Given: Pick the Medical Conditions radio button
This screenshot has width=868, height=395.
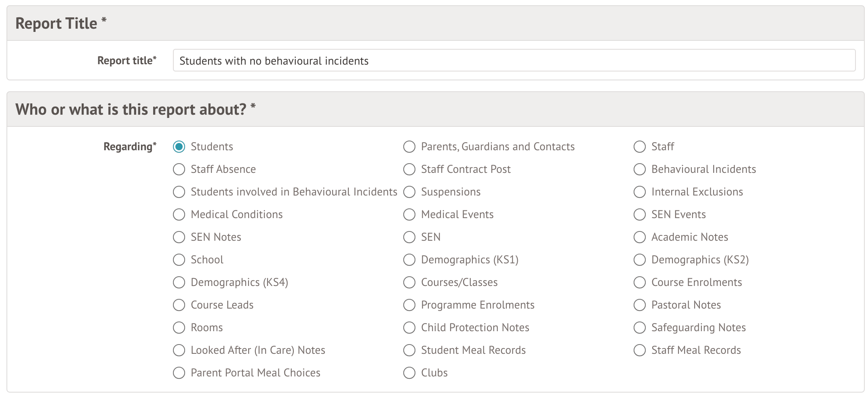Looking at the screenshot, I should 179,214.
